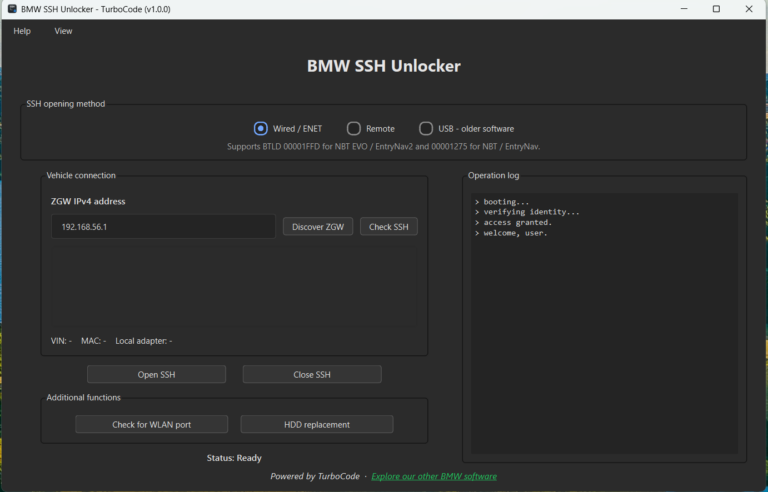Click the 'Status: Ready' text
This screenshot has height=492, width=768.
(234, 458)
